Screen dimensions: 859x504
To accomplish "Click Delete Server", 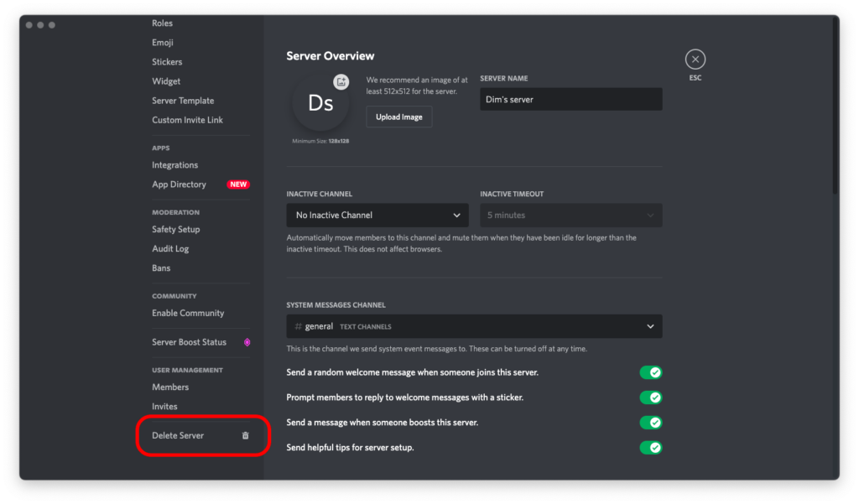I will tap(178, 435).
